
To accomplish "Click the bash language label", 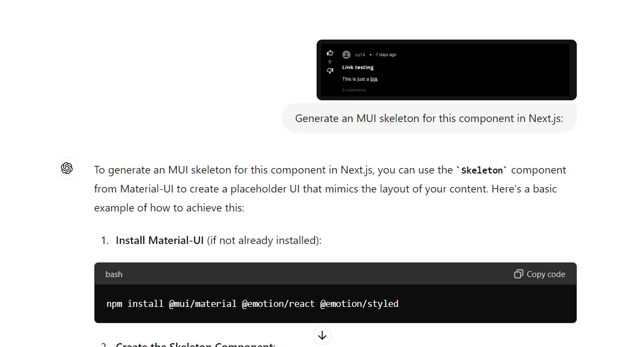I will click(x=114, y=274).
